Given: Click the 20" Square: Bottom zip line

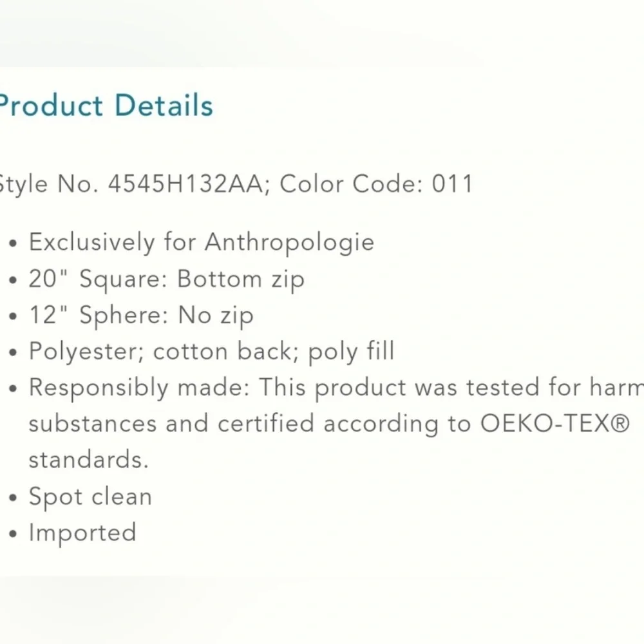Looking at the screenshot, I should click(166, 279).
